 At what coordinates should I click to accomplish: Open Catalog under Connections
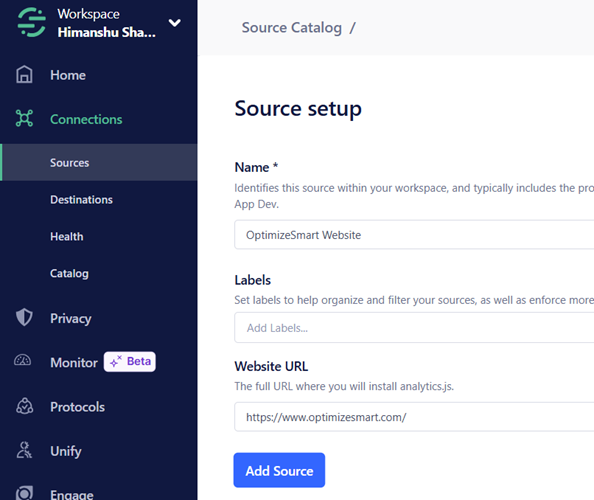69,273
